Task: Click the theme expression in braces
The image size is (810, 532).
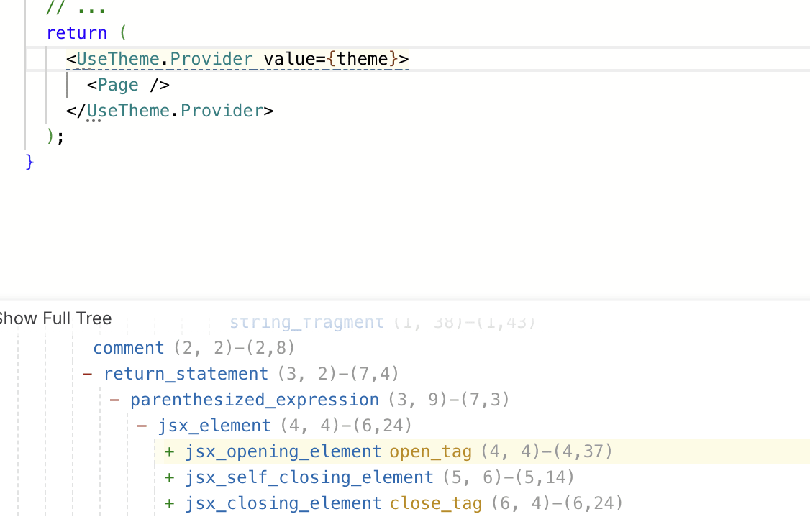Action: point(362,59)
